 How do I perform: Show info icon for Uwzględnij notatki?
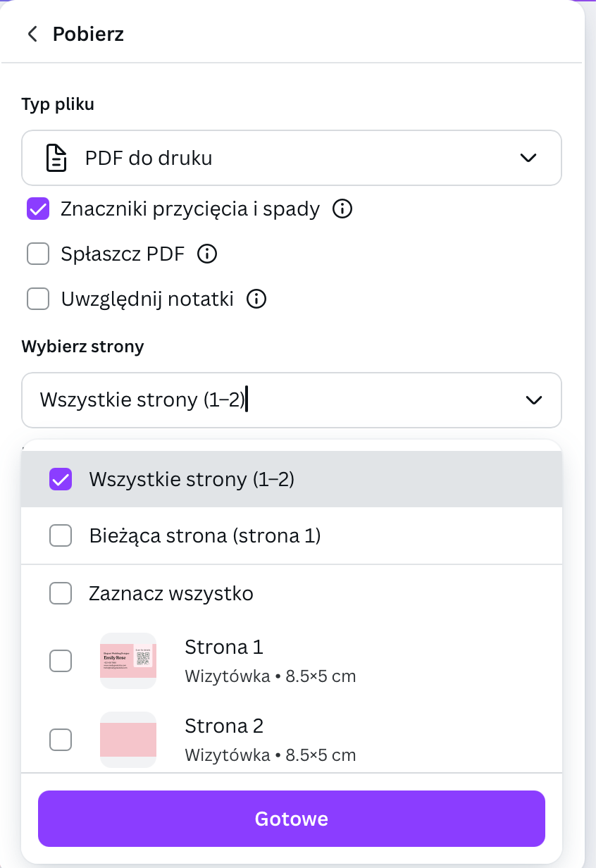pyautogui.click(x=256, y=299)
